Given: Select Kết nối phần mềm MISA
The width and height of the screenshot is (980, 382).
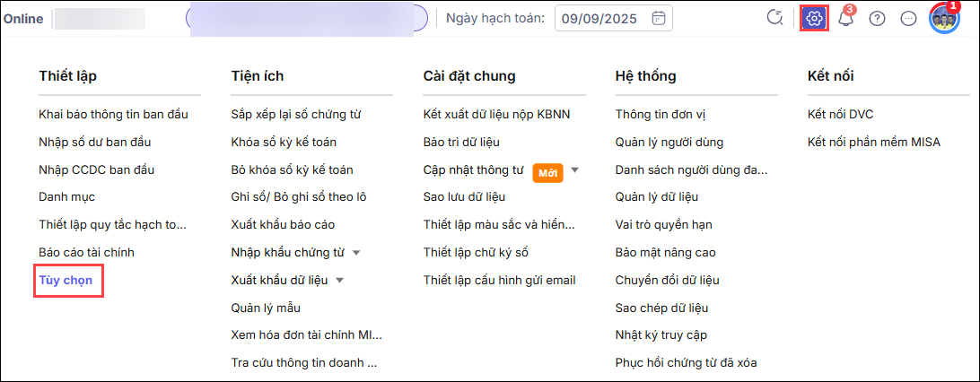Looking at the screenshot, I should click(874, 143).
